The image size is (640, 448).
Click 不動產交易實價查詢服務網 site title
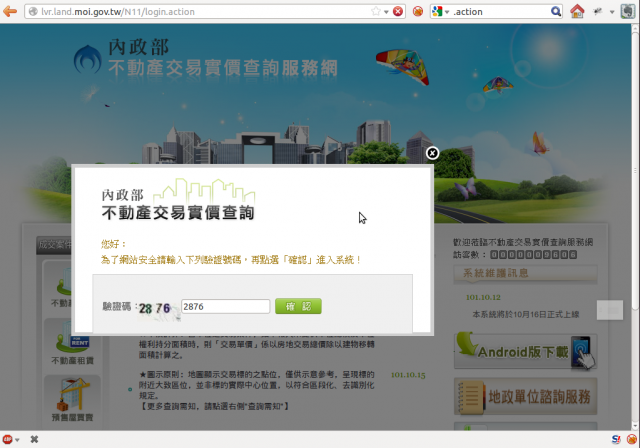tap(223, 68)
